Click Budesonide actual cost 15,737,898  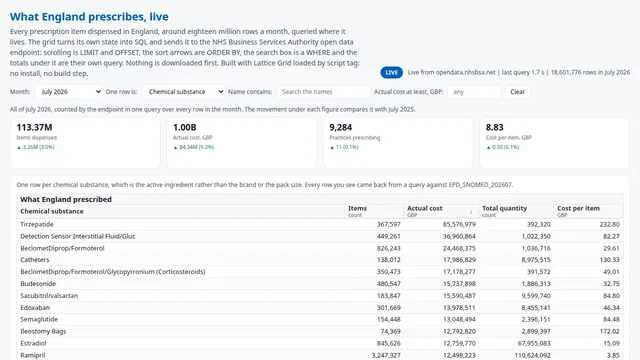point(459,284)
